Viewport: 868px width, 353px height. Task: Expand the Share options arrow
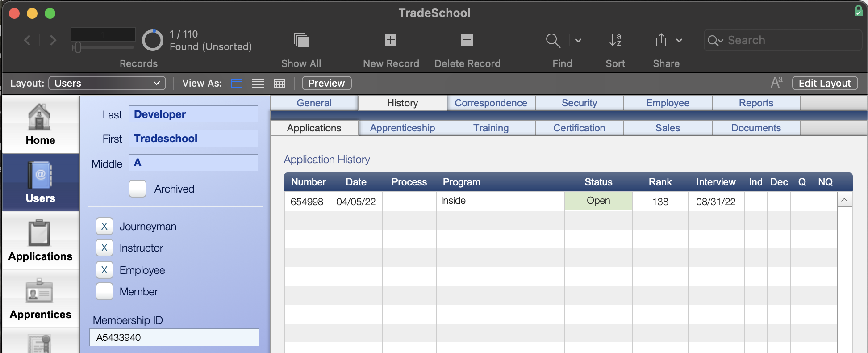tap(679, 40)
